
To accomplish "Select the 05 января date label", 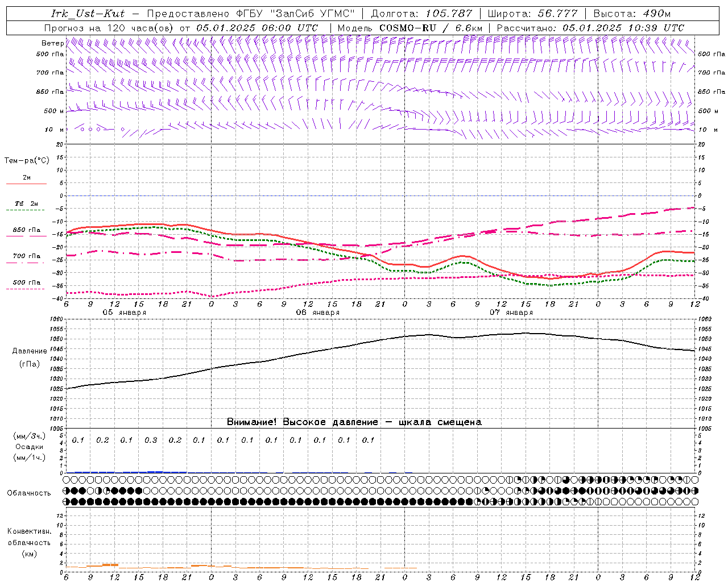I will [x=124, y=313].
